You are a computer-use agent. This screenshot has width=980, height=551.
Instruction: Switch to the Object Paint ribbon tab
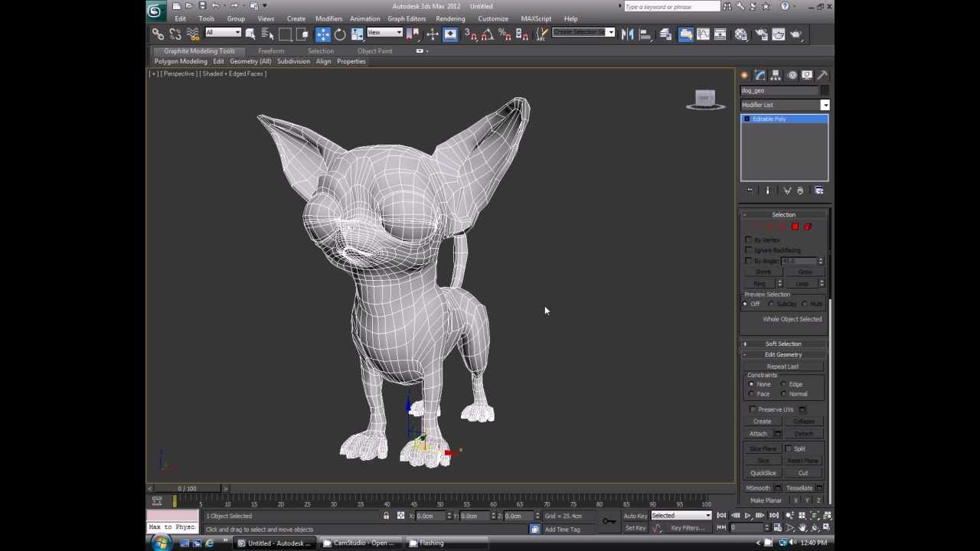374,51
